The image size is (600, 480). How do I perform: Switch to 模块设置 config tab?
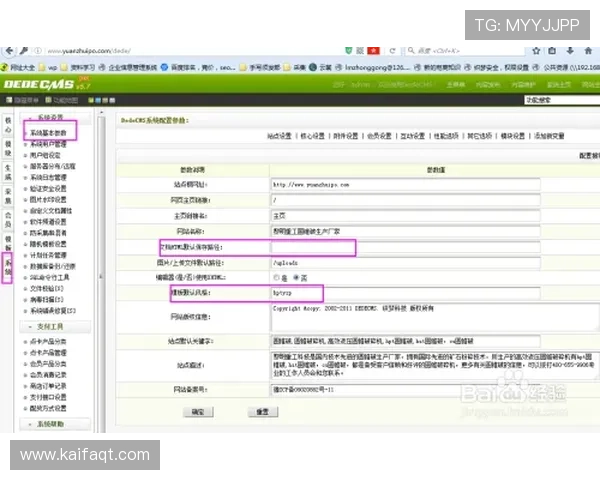click(513, 136)
